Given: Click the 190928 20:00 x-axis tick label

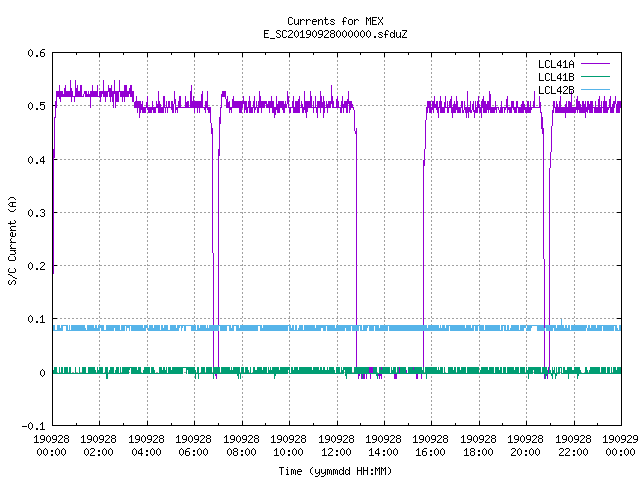Looking at the screenshot, I should point(525,446).
